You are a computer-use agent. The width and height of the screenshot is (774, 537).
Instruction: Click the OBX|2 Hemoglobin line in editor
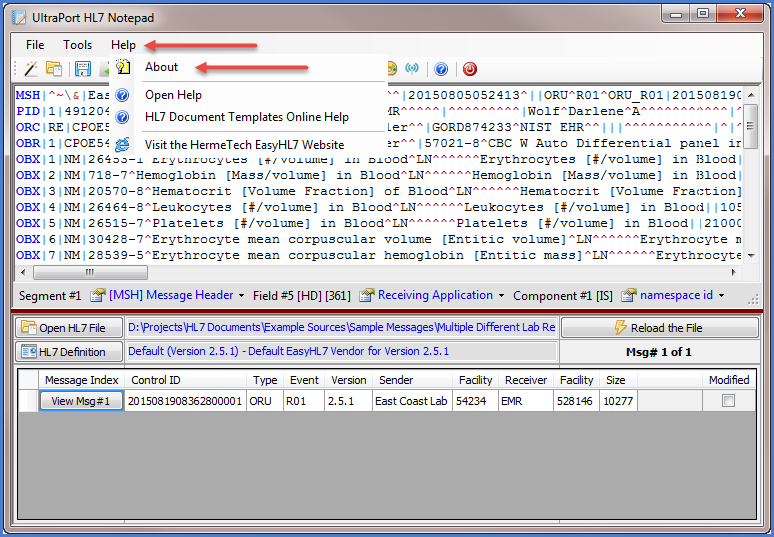click(x=379, y=175)
